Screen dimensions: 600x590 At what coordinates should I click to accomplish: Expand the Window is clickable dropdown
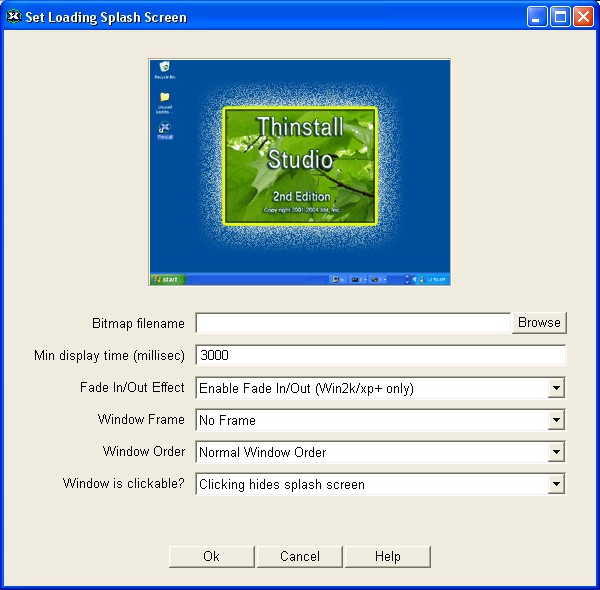(380, 484)
